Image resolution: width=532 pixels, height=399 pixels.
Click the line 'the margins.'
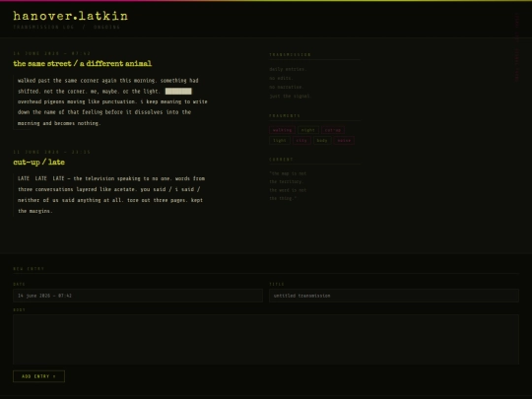pos(35,212)
